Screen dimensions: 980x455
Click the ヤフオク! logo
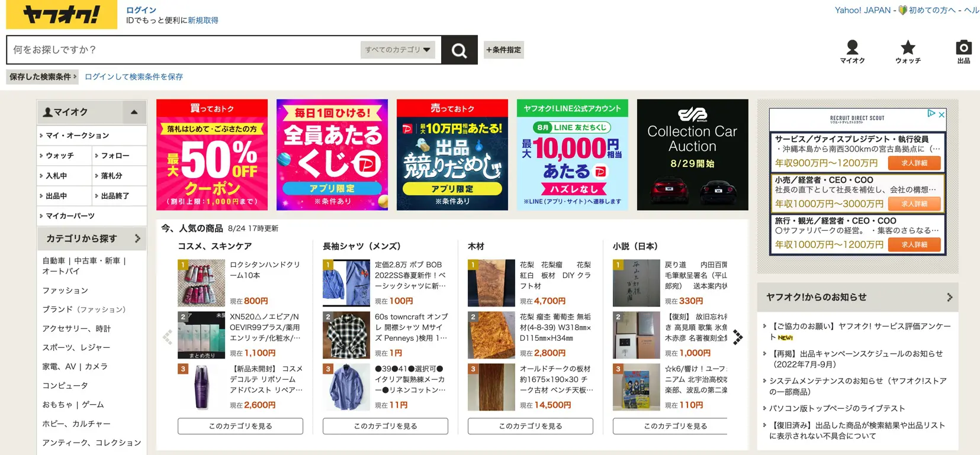62,15
